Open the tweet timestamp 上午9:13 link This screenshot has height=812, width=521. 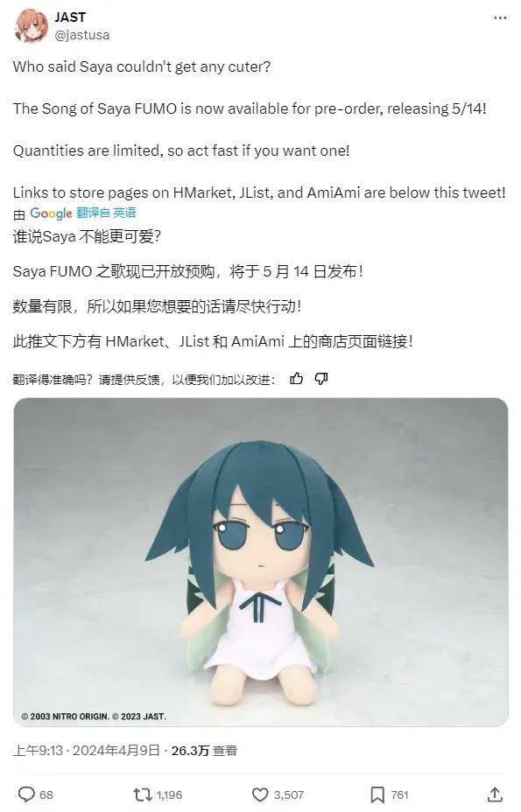pyautogui.click(x=38, y=751)
